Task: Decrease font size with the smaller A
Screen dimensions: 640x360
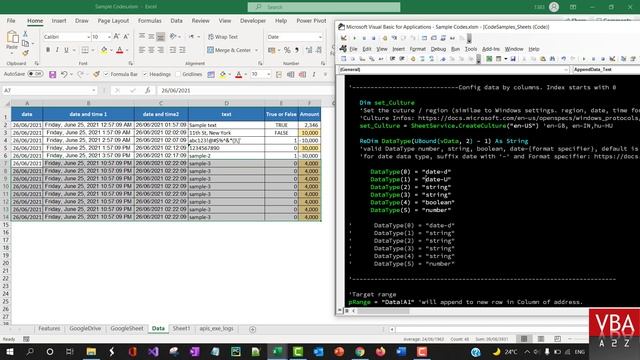Action: [126, 37]
